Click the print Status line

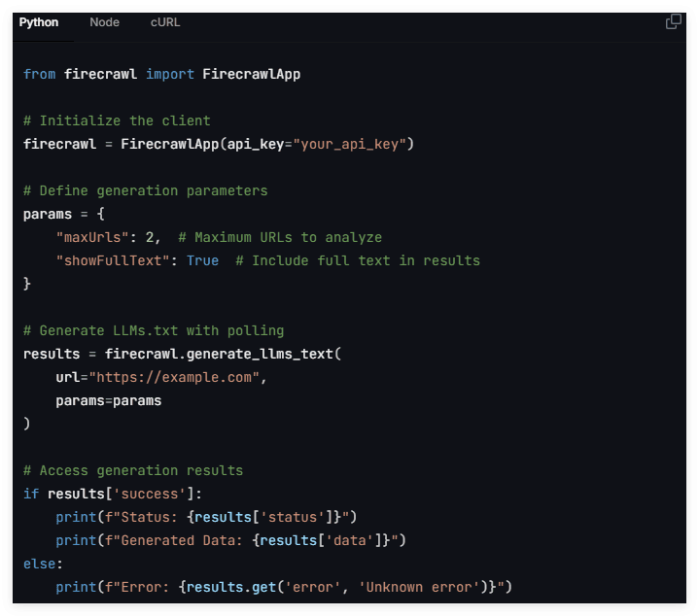[206, 517]
